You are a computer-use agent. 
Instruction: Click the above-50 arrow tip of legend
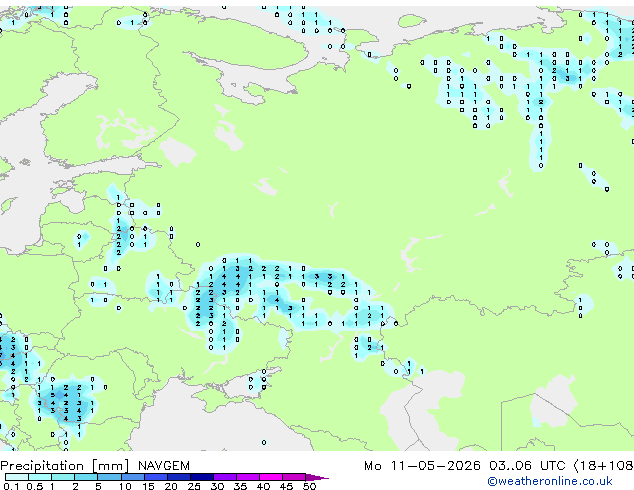point(317,477)
